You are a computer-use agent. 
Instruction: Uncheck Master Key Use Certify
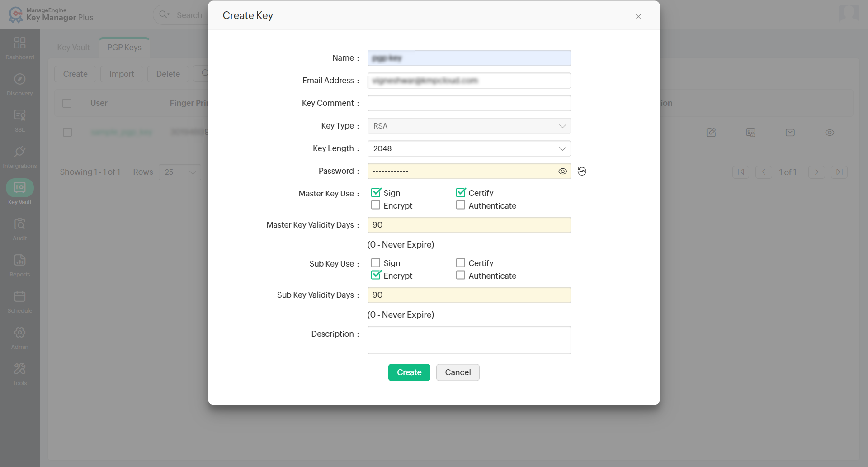coord(461,193)
